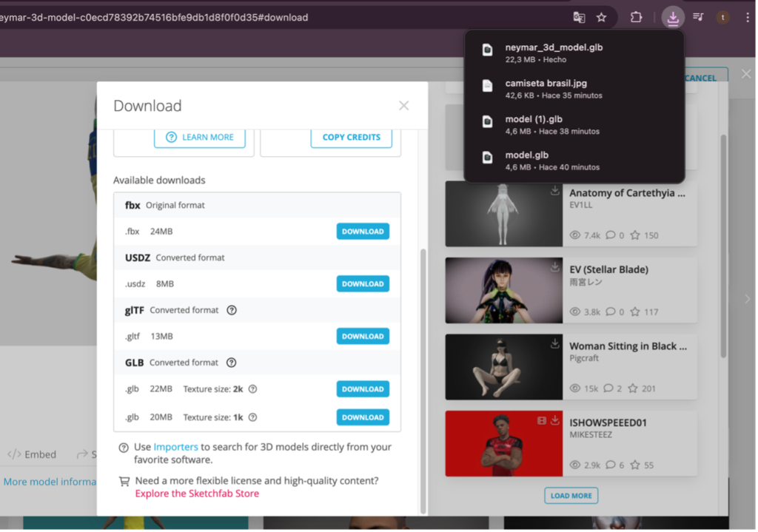Download the 13MB .gltf file
The height and width of the screenshot is (532, 758).
click(x=363, y=337)
